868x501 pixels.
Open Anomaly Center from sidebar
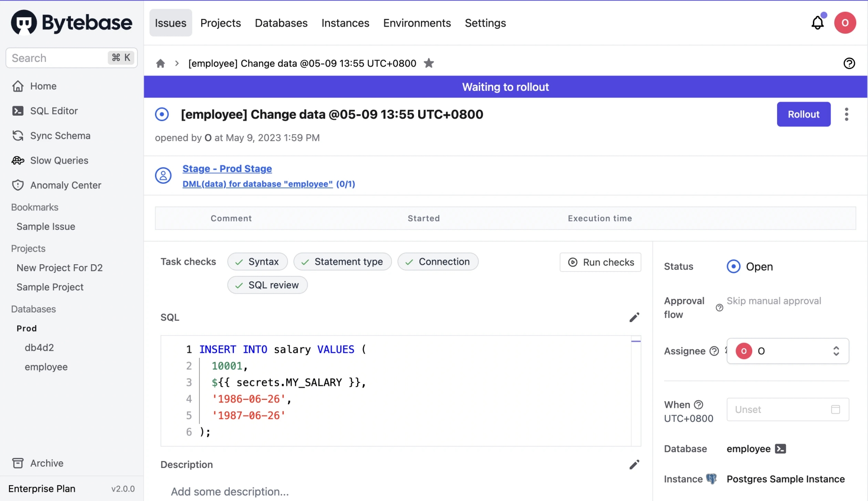click(x=65, y=185)
